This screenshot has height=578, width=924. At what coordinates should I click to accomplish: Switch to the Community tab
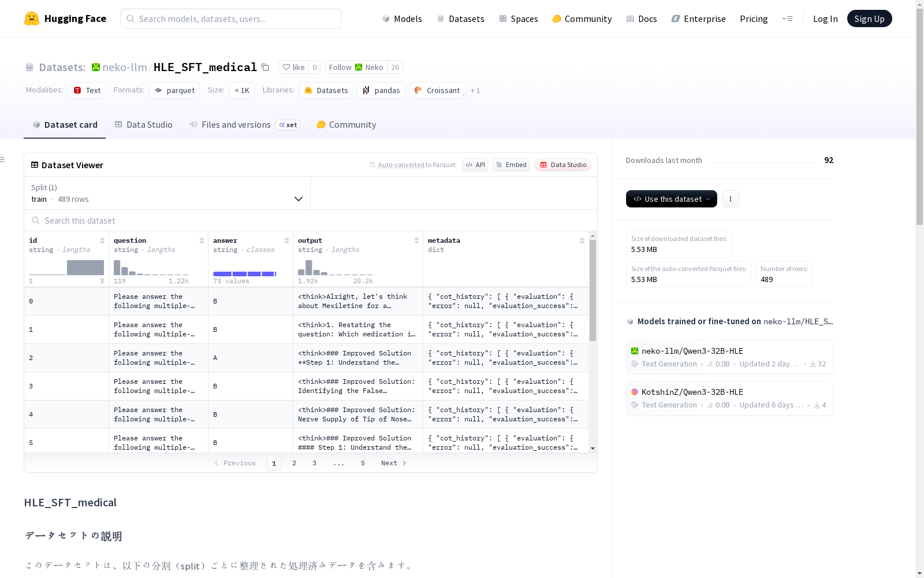point(346,125)
